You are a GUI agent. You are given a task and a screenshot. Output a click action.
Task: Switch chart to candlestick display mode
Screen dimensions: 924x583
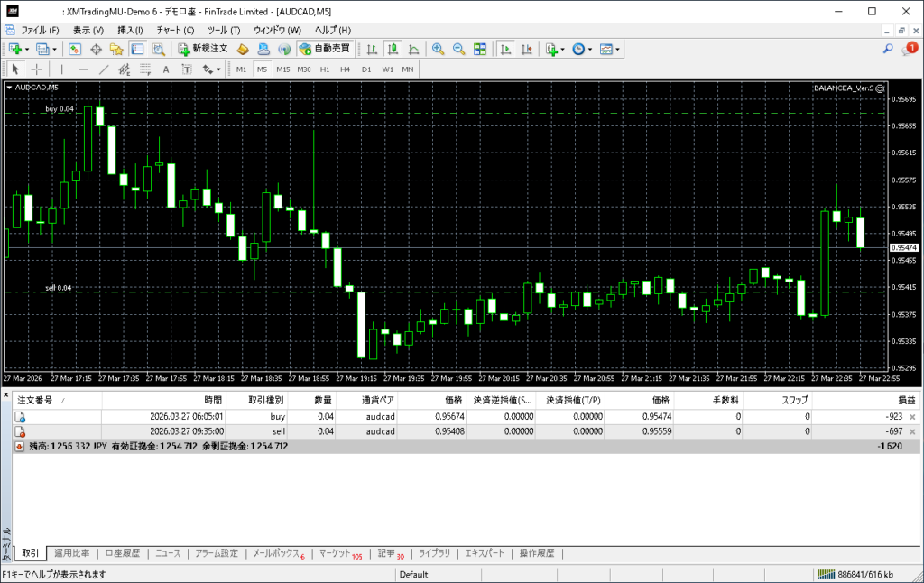(393, 49)
